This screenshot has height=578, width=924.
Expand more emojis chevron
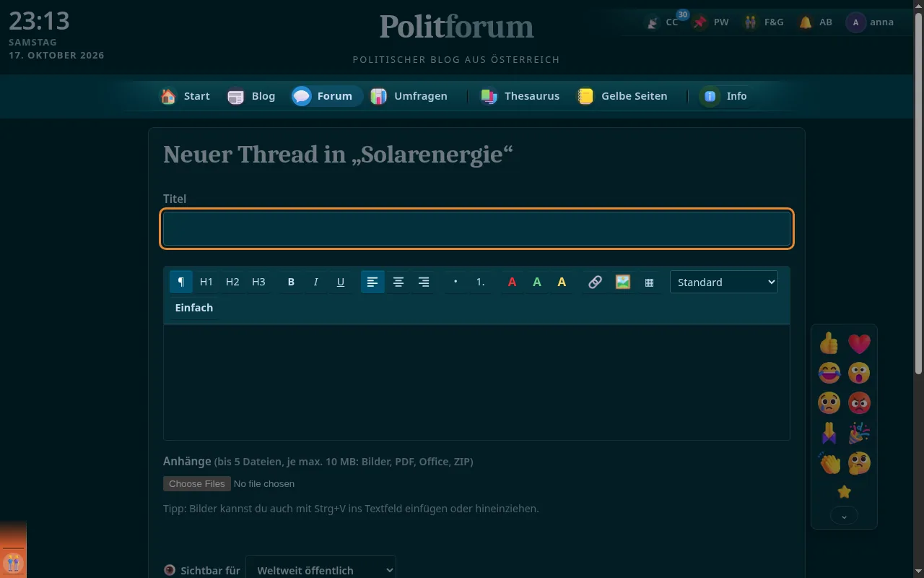[x=845, y=516]
